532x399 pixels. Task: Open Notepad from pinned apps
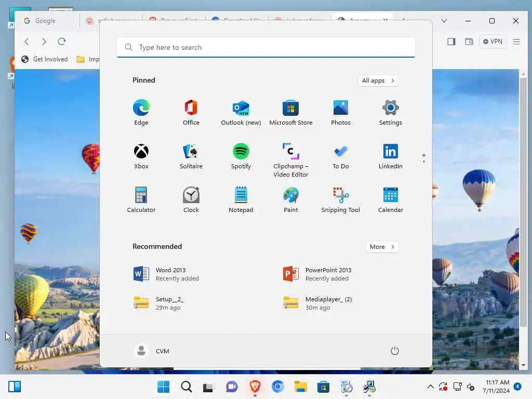241,200
